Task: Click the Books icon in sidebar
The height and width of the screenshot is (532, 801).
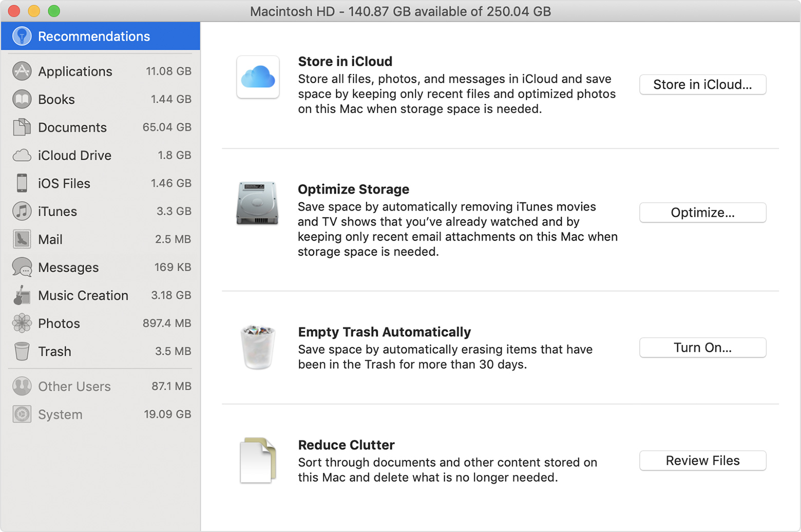Action: tap(22, 99)
